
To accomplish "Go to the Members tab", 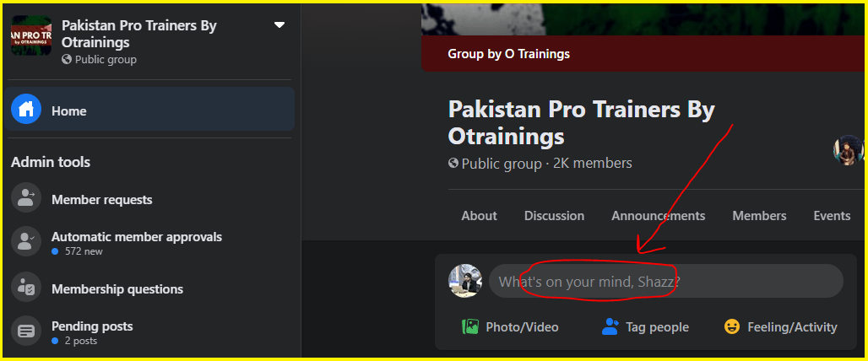I will click(759, 216).
